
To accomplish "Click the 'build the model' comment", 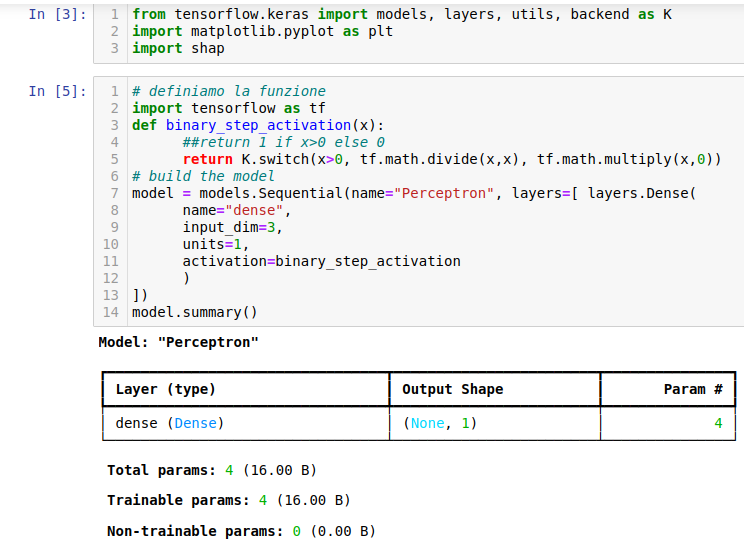I will [203, 177].
